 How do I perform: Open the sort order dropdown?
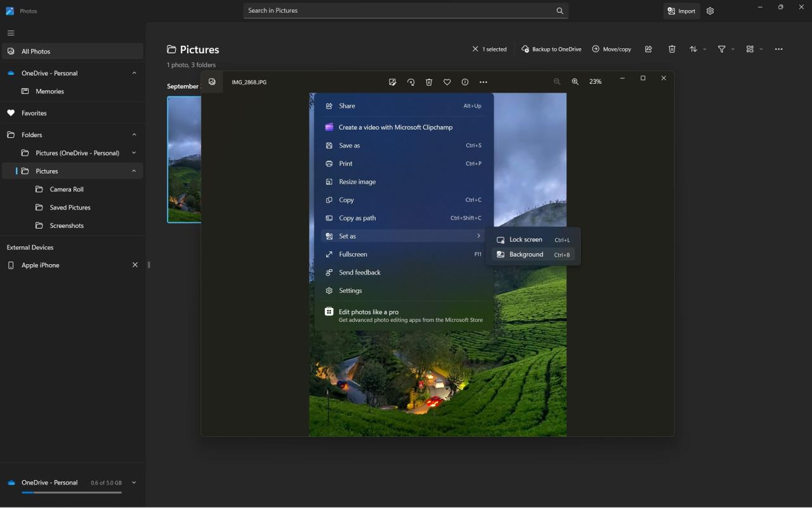pyautogui.click(x=698, y=49)
